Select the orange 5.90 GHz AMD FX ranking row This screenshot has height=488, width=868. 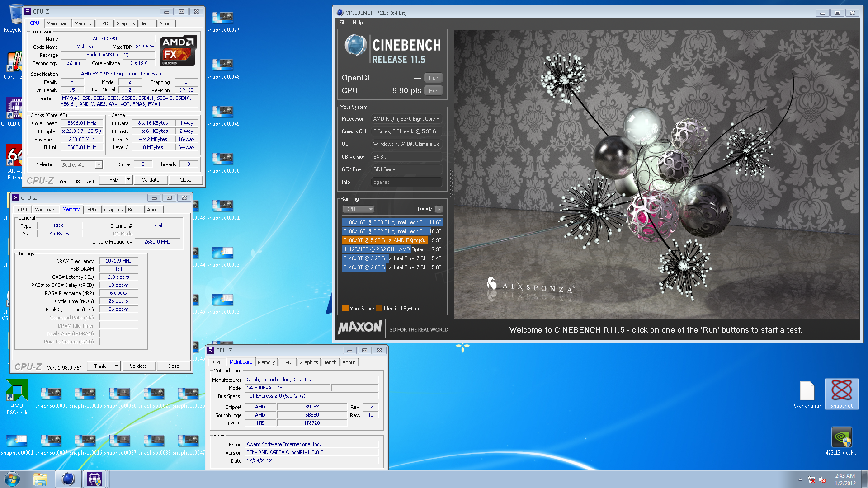(x=392, y=240)
